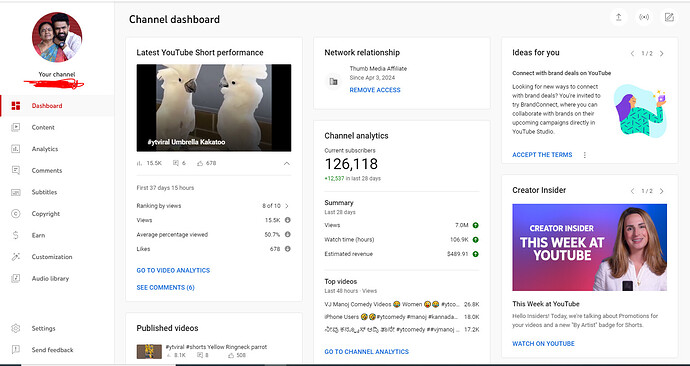Click the Go to channel analytics link
The height and width of the screenshot is (366, 690).
pos(367,351)
